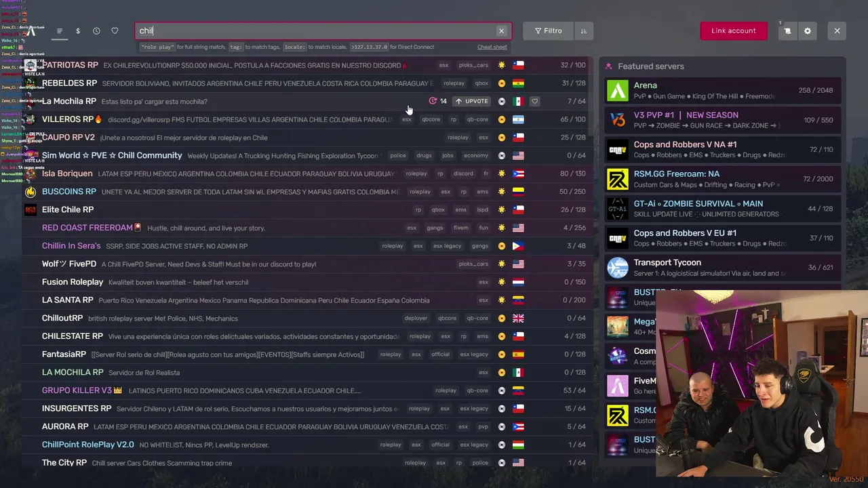
Task: Click the US flag on Sim World row
Action: click(518, 155)
